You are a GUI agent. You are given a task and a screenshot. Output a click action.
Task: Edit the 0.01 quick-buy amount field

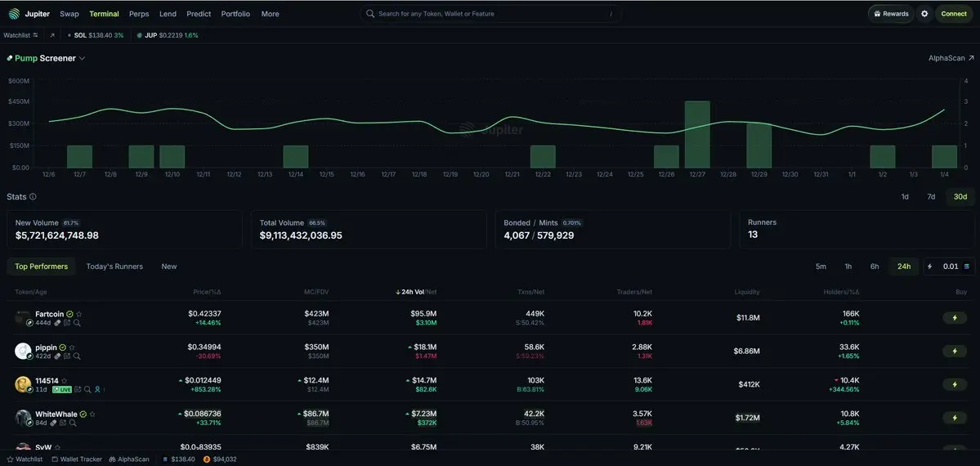[950, 267]
